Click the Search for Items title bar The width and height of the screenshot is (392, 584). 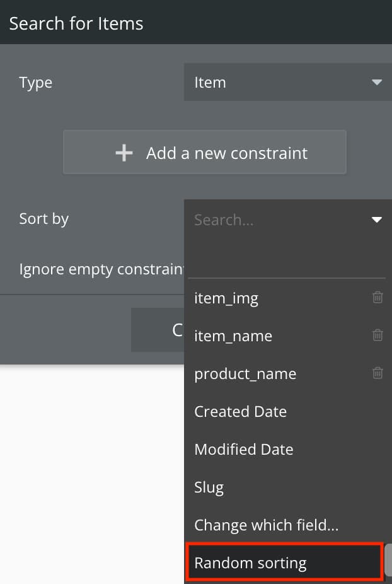pyautogui.click(x=196, y=22)
